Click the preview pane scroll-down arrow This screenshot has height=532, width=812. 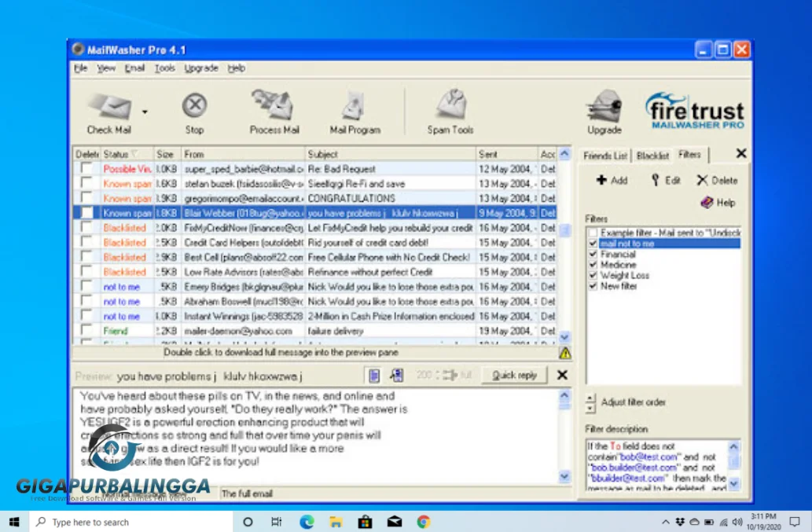click(x=564, y=477)
